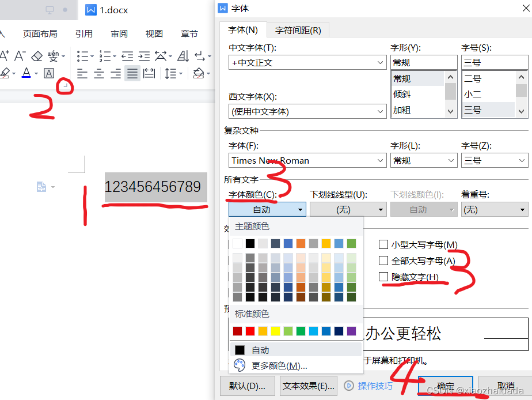Click the 确定 button
The image size is (532, 400).
pos(445,386)
